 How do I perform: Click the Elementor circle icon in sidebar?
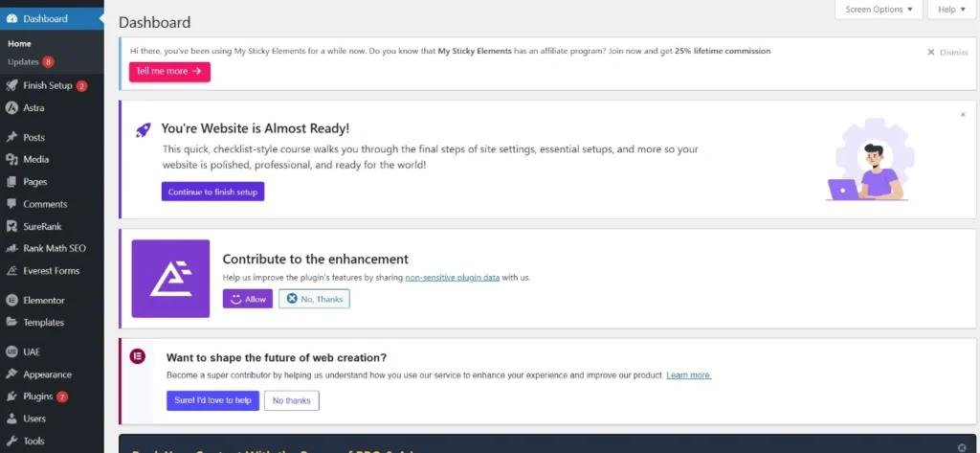click(x=11, y=301)
